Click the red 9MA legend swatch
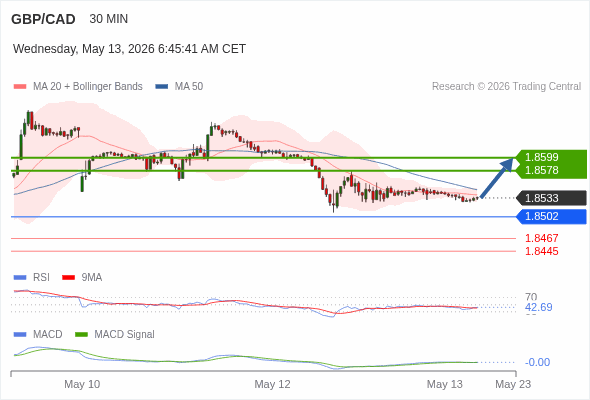Screen dimensions: 590x400 tap(68, 278)
